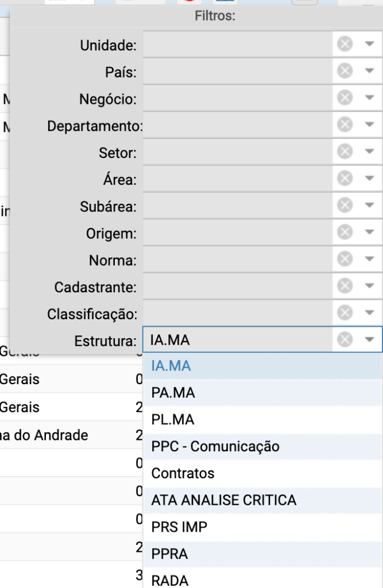Clear the Setor filter value
Screen dimensions: 383x588
[x=345, y=152]
